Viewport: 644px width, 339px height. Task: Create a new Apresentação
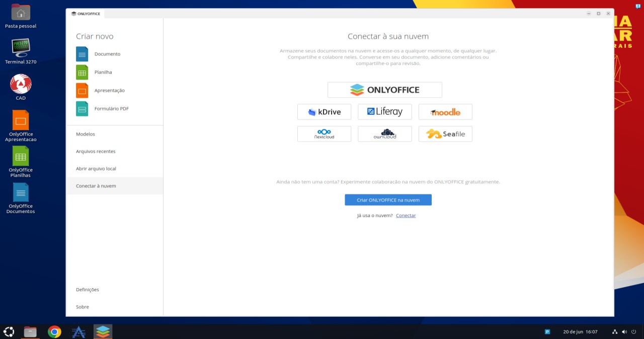pos(110,90)
